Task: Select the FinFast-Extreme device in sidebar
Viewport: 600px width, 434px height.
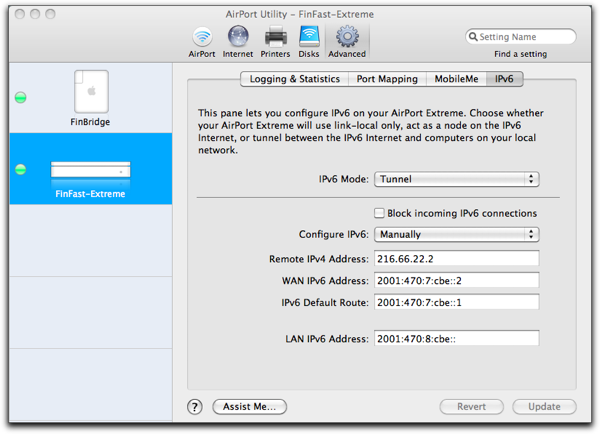Action: point(91,169)
